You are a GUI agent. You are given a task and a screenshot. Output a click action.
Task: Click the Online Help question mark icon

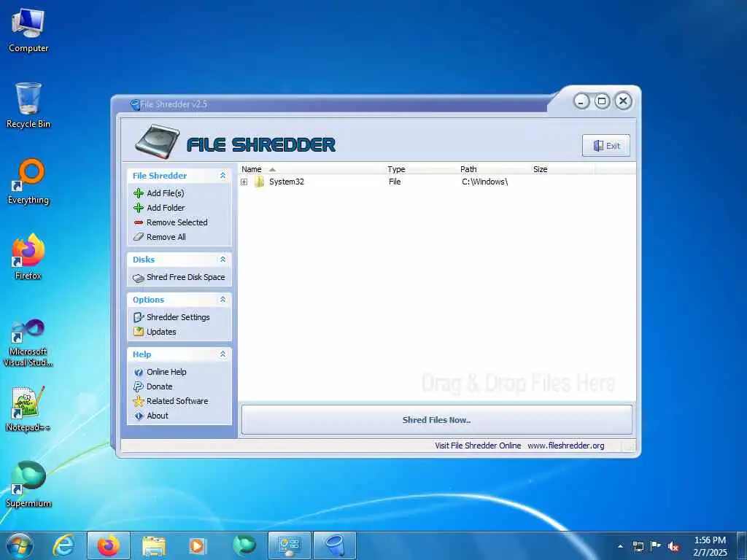click(139, 372)
